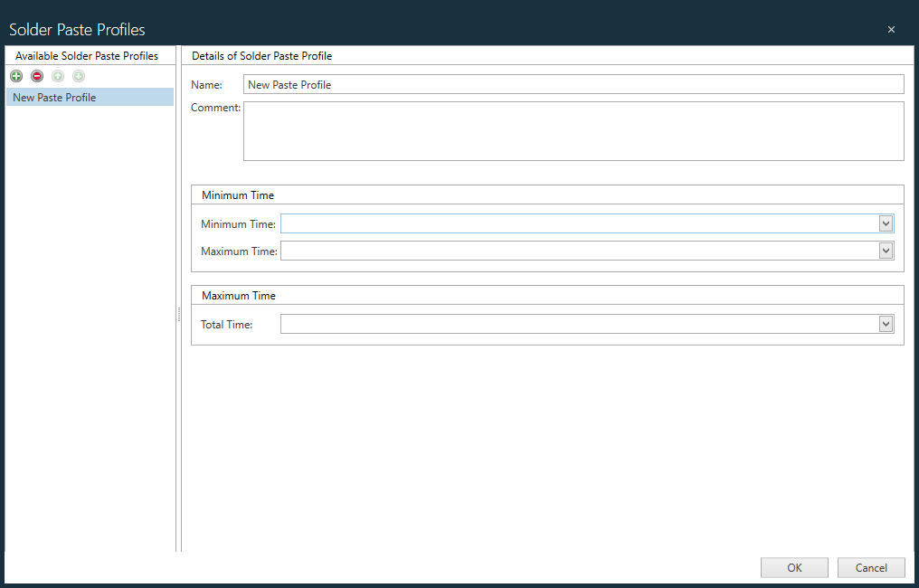
Task: Open the Maximum Time dropdown
Action: [x=886, y=251]
